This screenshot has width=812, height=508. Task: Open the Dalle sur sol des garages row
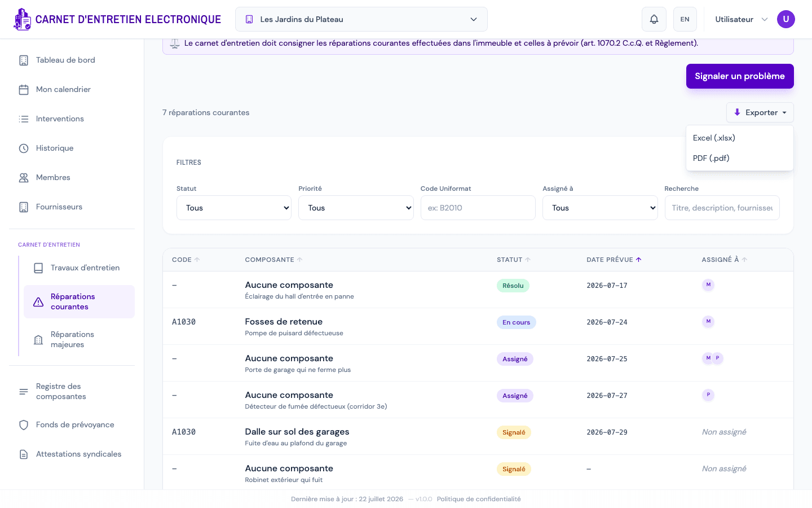478,436
